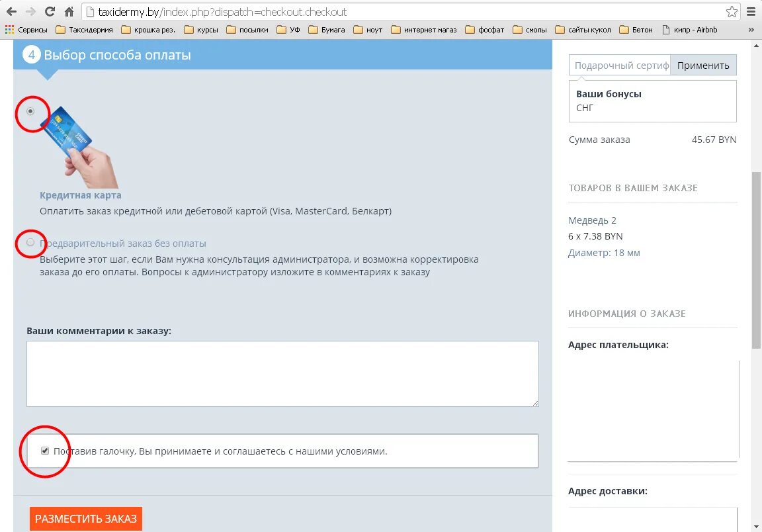Click the apps grid icon beside Сервисы
Viewport: 762px width, 532px height.
click(9, 29)
